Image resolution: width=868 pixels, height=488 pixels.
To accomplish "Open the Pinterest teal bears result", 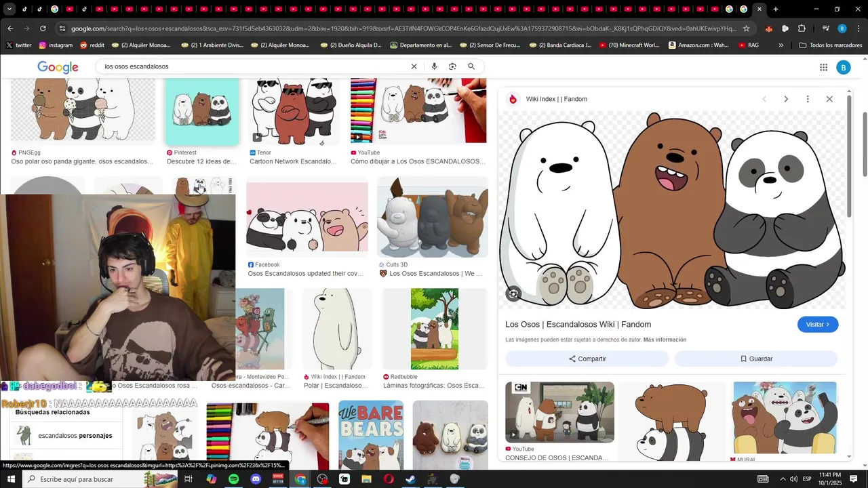I will pyautogui.click(x=203, y=112).
